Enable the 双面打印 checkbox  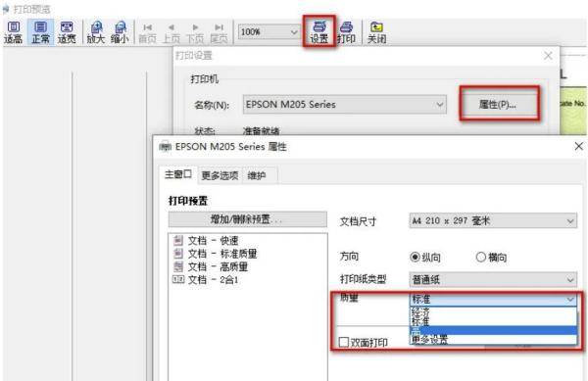pyautogui.click(x=344, y=342)
